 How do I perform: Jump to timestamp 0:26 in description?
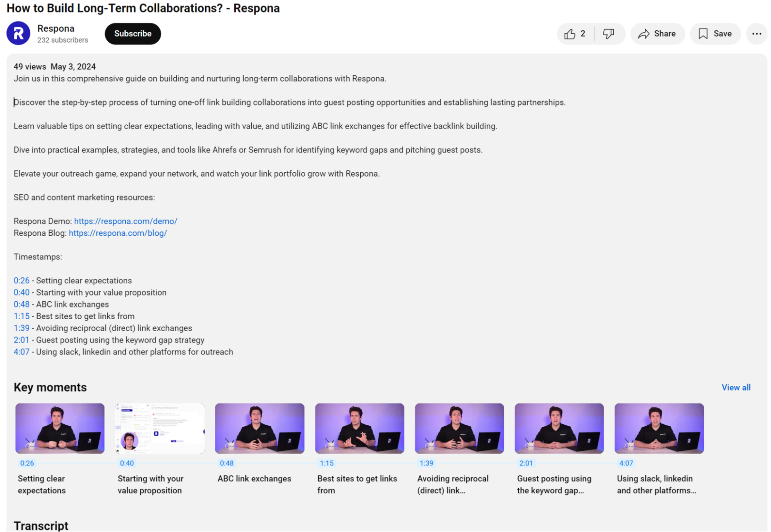click(x=22, y=281)
